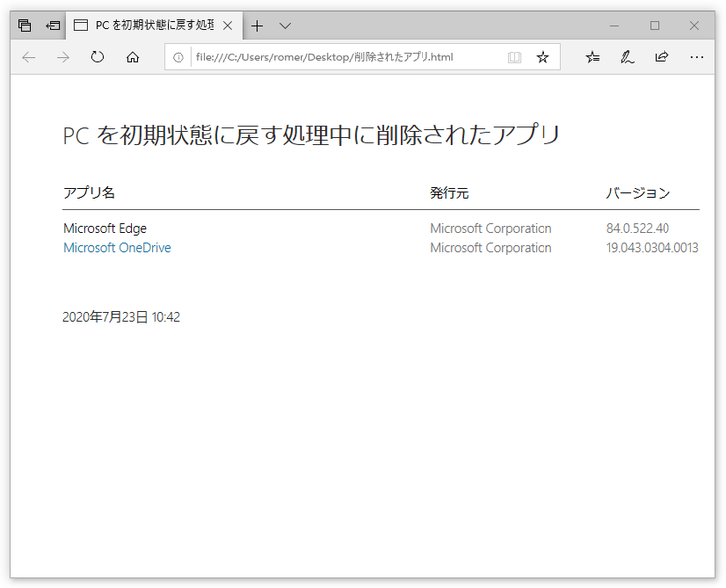Show site information icon in address bar
Image resolution: width=726 pixels, height=588 pixels.
pos(179,58)
